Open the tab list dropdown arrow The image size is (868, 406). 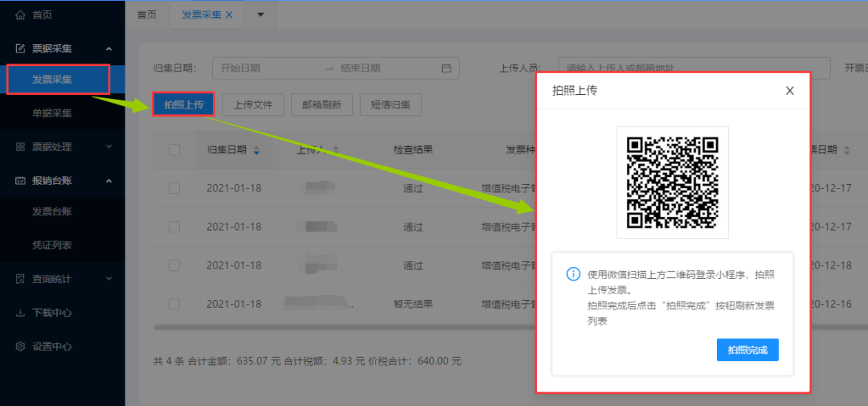tap(260, 15)
